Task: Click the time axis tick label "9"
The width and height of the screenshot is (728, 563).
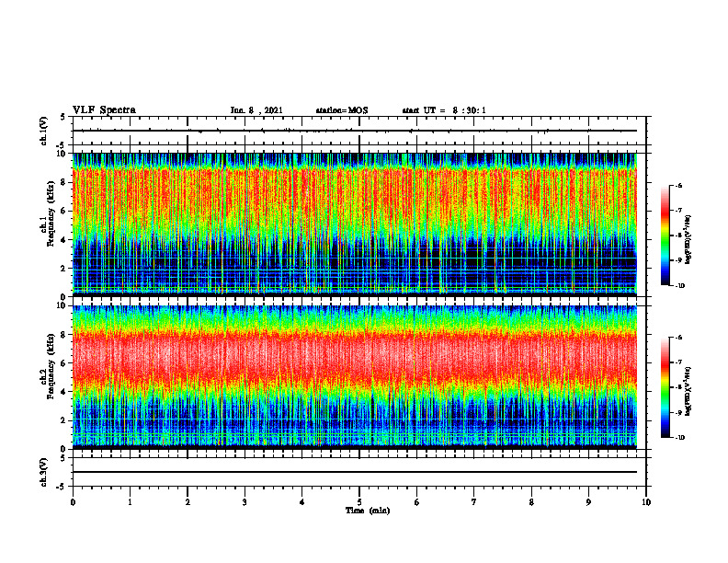Action: coord(588,502)
